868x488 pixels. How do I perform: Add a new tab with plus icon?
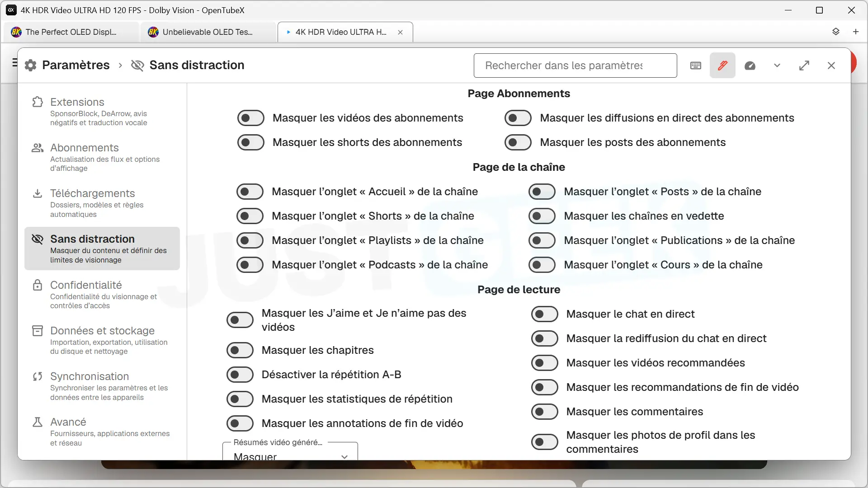[856, 32]
